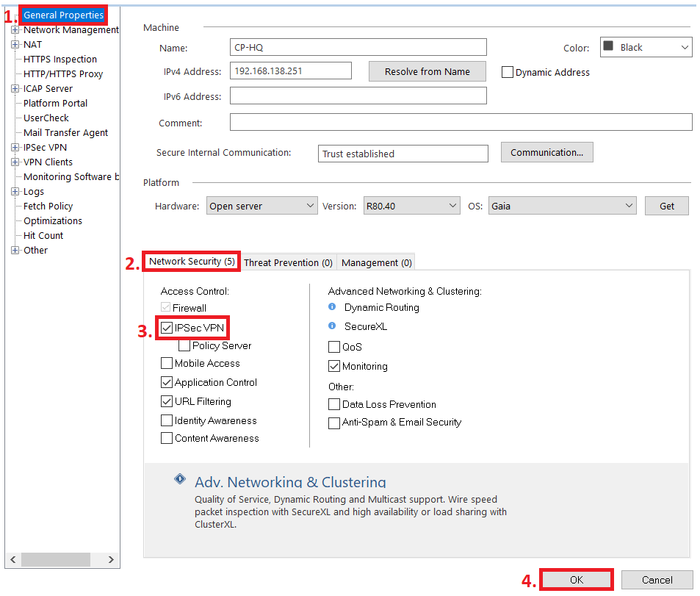Disable the Application Control checkbox

(167, 382)
